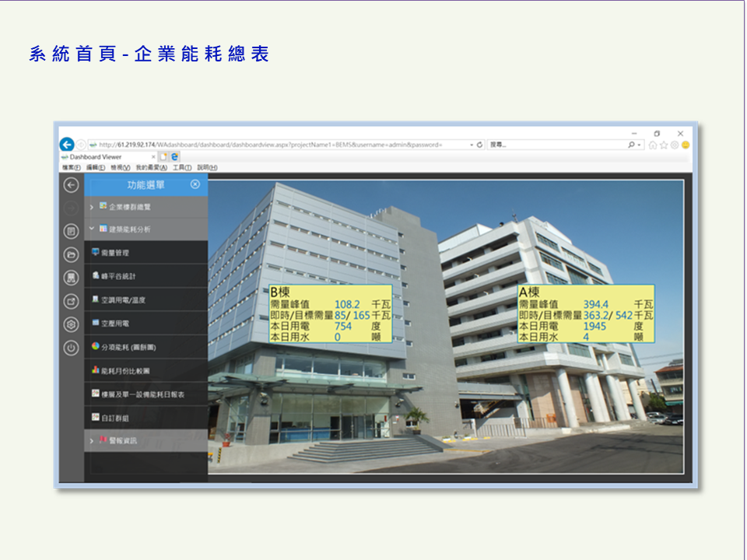Click the export/share icon in left rail
The width and height of the screenshot is (747, 560).
pos(71,301)
